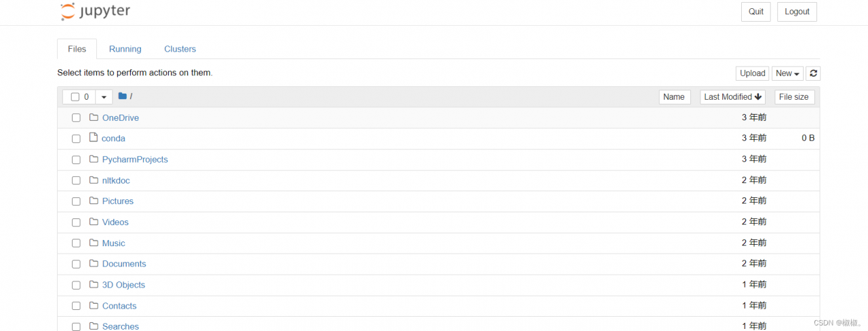Click the Jupyter logo

(x=95, y=12)
